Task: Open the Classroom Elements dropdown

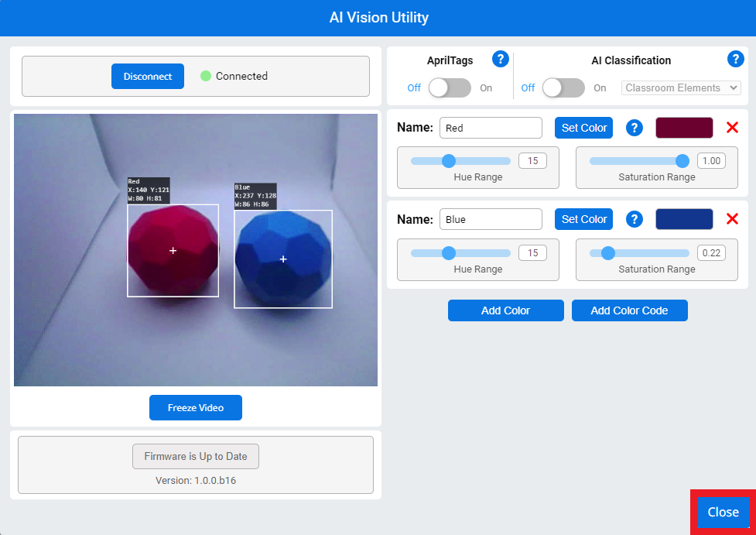Action: coord(680,87)
